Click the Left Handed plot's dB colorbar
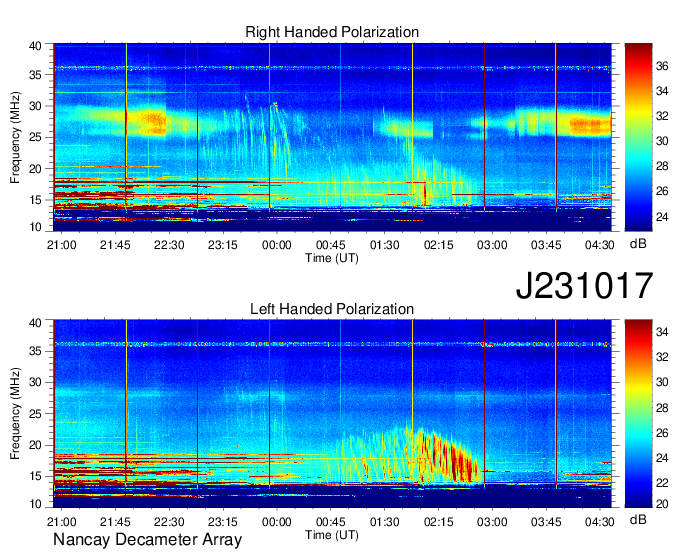 click(x=638, y=413)
